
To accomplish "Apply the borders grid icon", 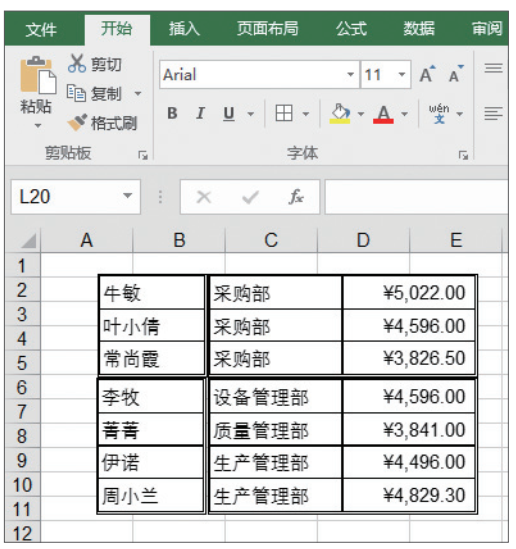I will [284, 113].
